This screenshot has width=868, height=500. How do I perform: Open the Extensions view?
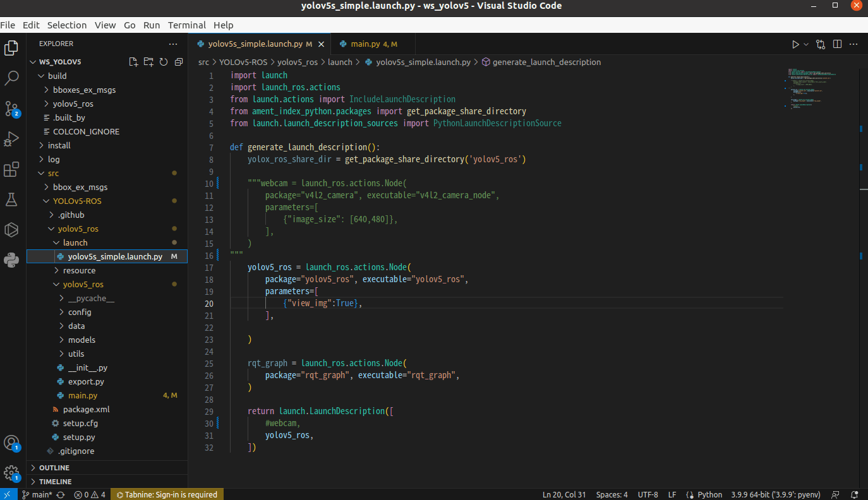(11, 169)
